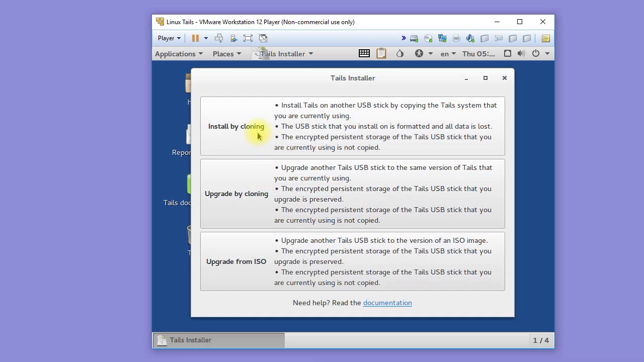Send Ctrl+Alt+Del to the virtual machine

pyautogui.click(x=219, y=38)
